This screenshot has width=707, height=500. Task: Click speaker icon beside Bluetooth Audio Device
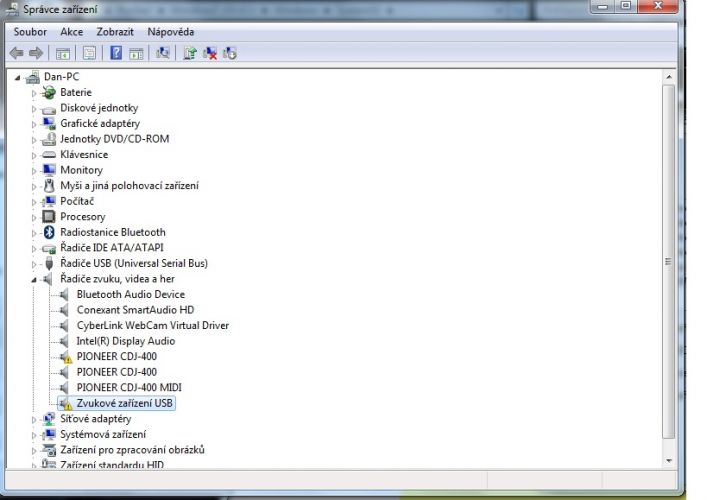pos(64,294)
